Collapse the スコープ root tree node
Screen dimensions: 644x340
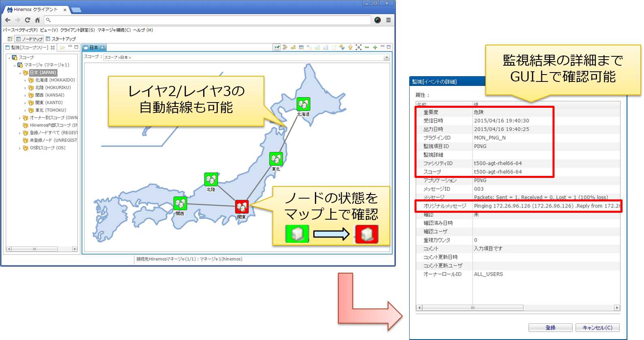click(9, 58)
